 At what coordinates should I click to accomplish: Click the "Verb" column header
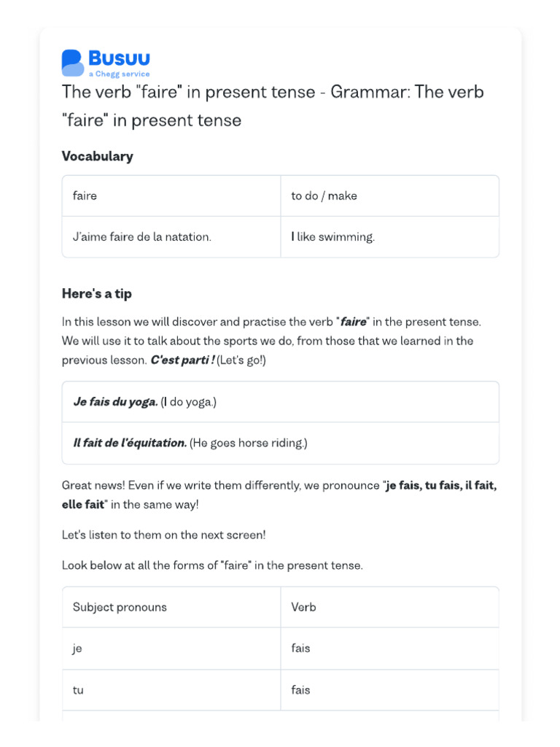[303, 607]
